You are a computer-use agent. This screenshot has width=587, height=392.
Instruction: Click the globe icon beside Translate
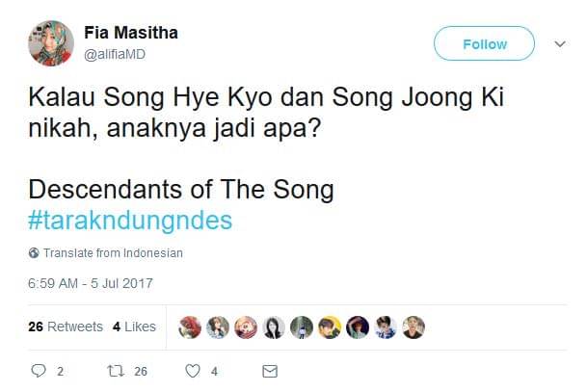(34, 253)
